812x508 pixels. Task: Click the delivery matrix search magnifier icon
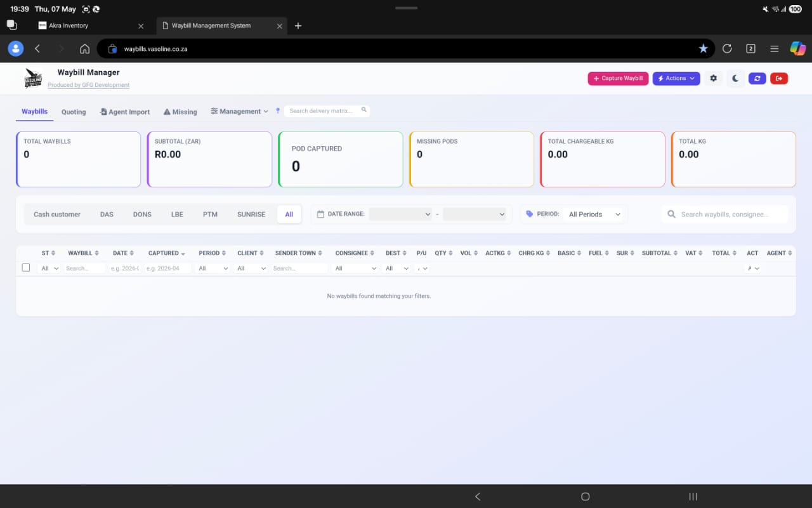coord(364,110)
